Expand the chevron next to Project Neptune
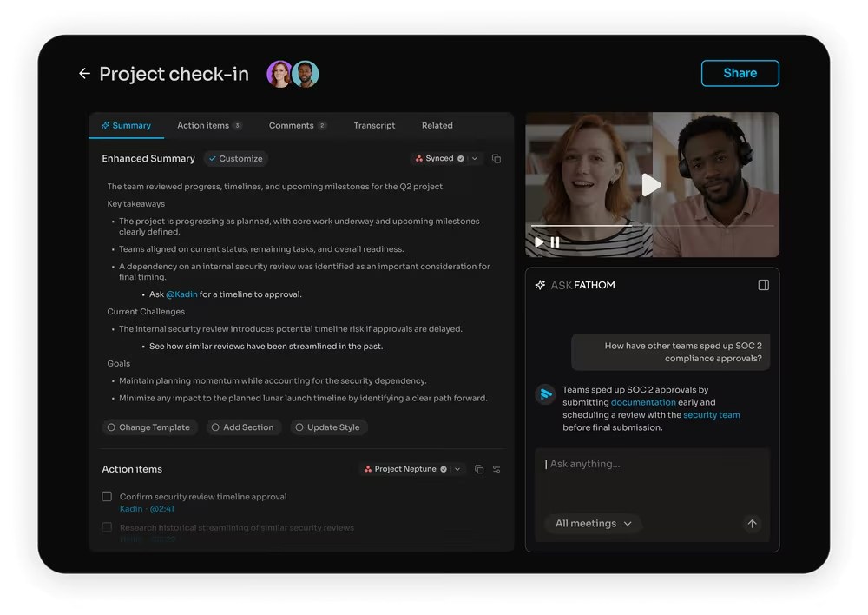 click(457, 469)
